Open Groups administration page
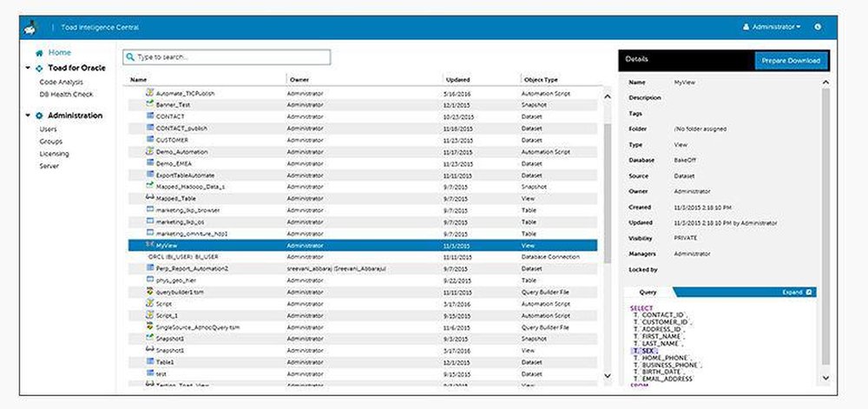The height and width of the screenshot is (409, 868). click(x=51, y=142)
